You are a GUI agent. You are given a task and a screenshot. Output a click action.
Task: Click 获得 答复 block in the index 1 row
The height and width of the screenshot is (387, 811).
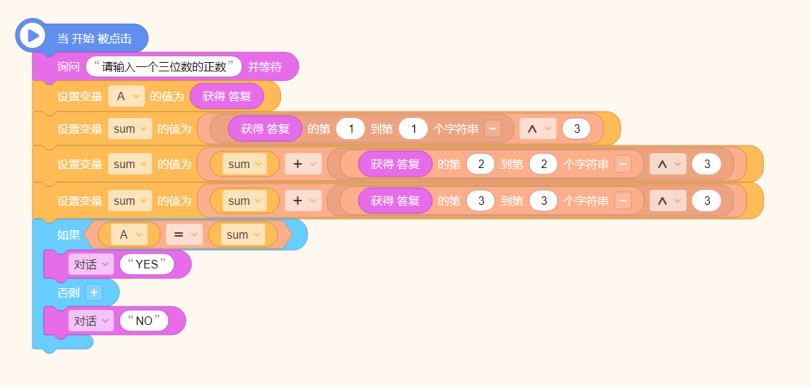click(265, 129)
